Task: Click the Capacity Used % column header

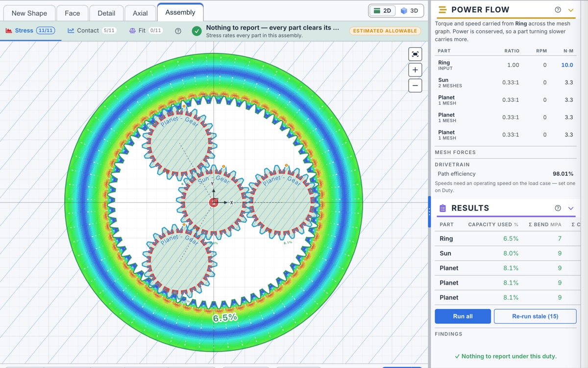Action: (x=493, y=224)
